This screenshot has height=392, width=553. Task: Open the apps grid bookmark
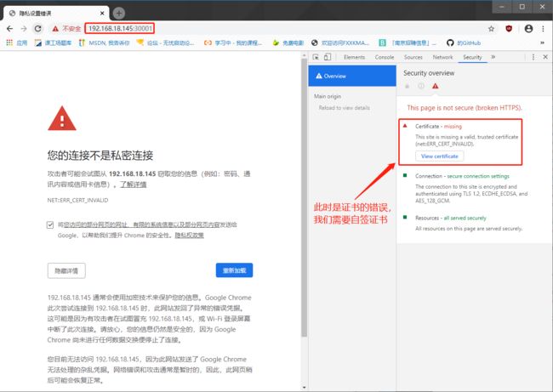pyautogui.click(x=16, y=43)
